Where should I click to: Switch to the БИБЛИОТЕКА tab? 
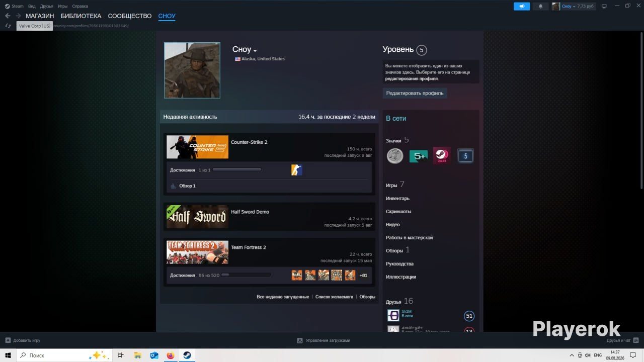[x=81, y=16]
